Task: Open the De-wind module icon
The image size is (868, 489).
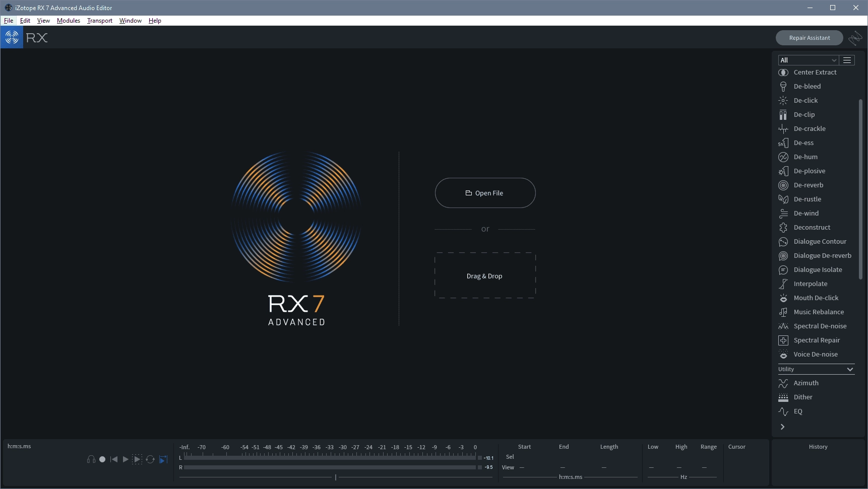Action: (x=783, y=214)
